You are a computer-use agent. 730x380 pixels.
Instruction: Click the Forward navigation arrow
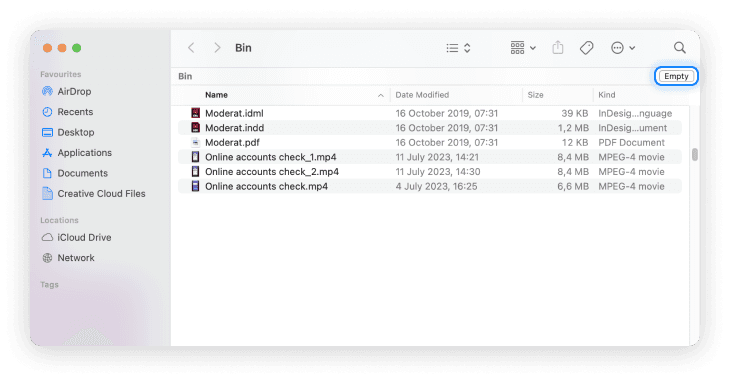pyautogui.click(x=217, y=48)
